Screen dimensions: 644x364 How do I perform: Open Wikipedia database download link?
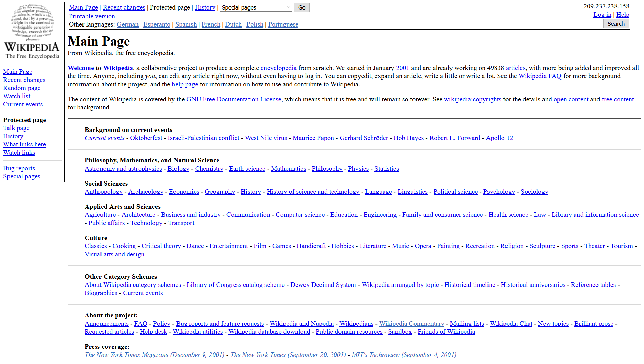point(269,332)
